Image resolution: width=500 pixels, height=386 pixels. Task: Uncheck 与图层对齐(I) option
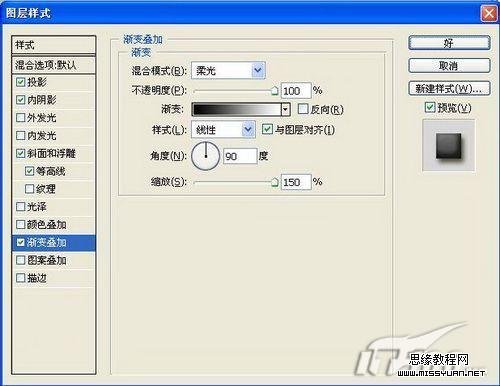(267, 129)
